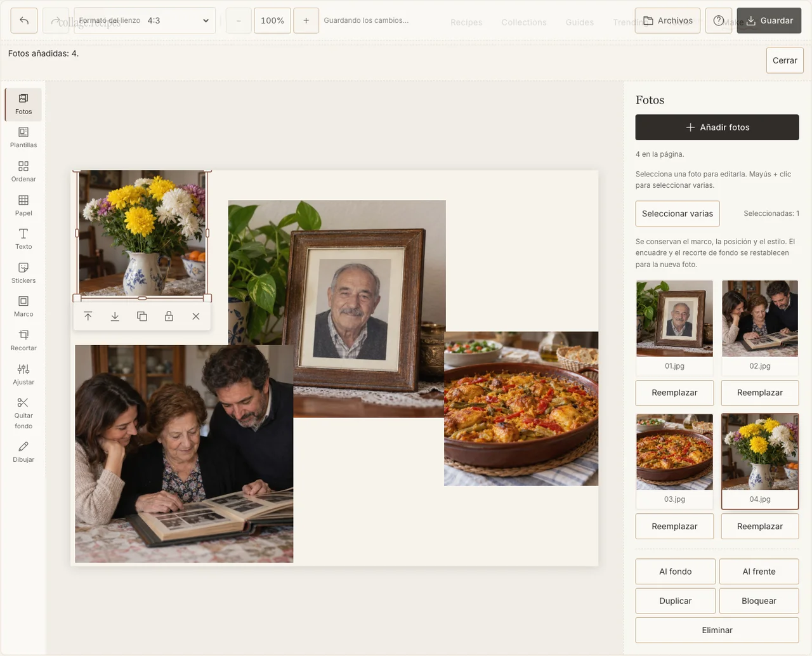Send photo to back via floating toolbar icon
Image resolution: width=812 pixels, height=656 pixels.
(x=115, y=316)
